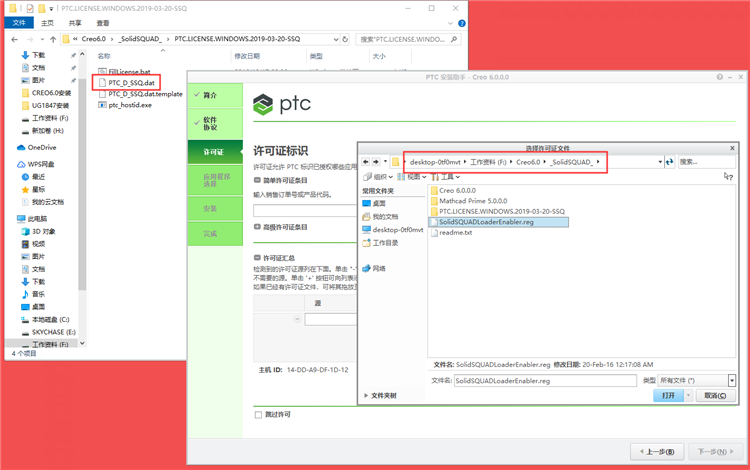Go back in the license file dialog
The image size is (750, 470).
point(366,162)
